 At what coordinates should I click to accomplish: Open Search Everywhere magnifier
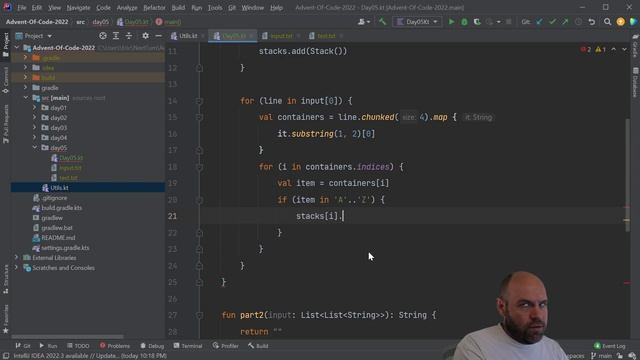tap(607, 22)
